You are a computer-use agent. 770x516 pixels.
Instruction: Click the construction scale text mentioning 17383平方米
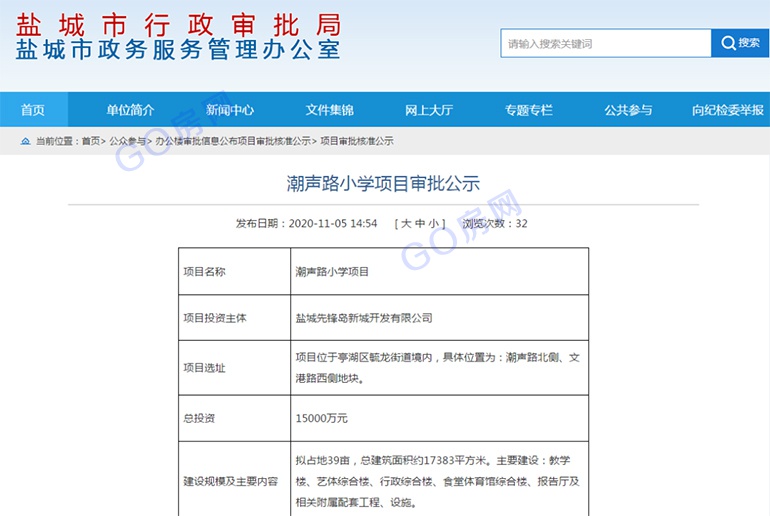click(438, 481)
